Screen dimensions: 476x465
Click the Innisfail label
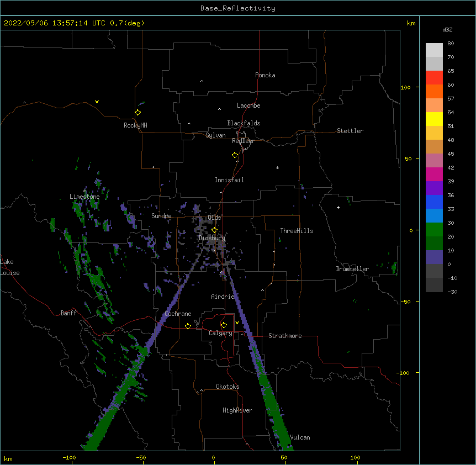pos(229,180)
